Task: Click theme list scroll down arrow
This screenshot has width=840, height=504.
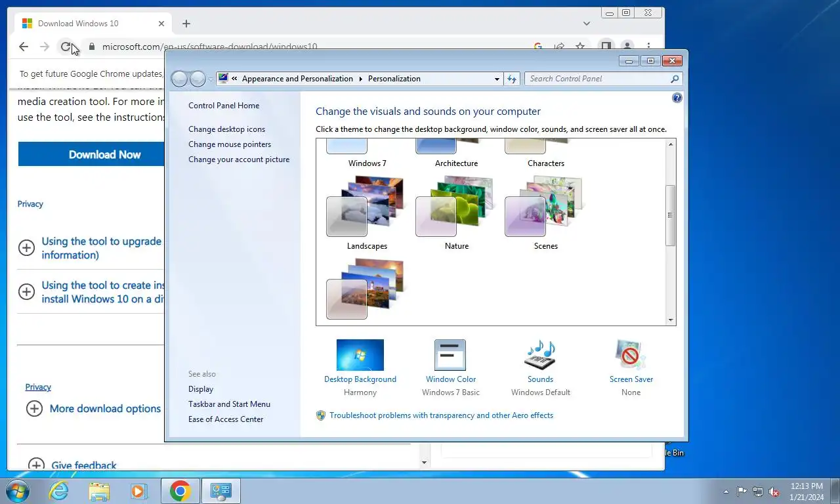Action: [x=670, y=320]
